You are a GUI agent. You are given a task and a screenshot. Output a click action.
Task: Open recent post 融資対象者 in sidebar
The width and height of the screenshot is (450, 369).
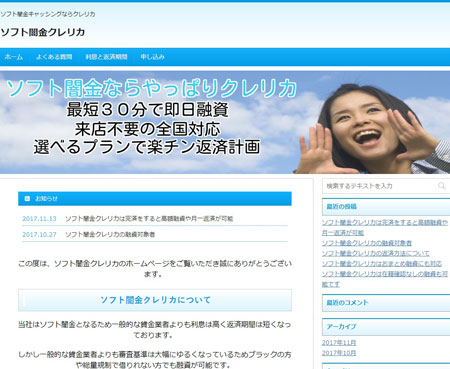pos(367,243)
